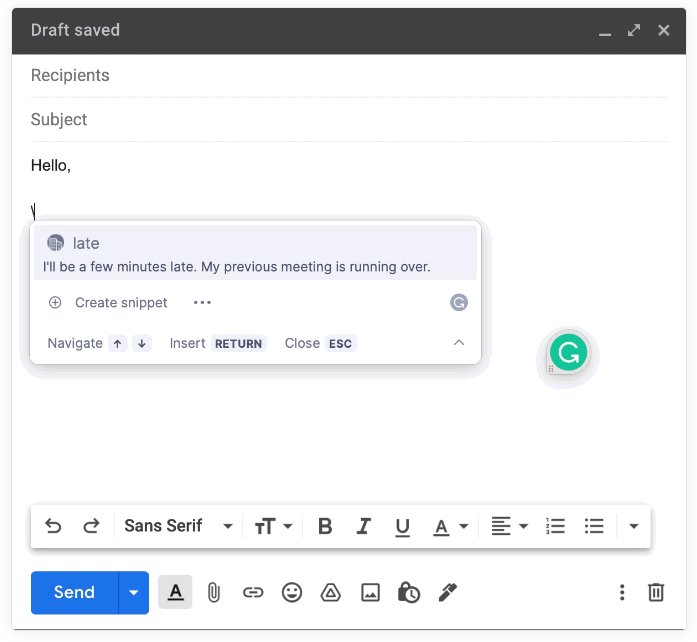This screenshot has height=642, width=697.
Task: Insert a photo into the email
Action: click(370, 592)
